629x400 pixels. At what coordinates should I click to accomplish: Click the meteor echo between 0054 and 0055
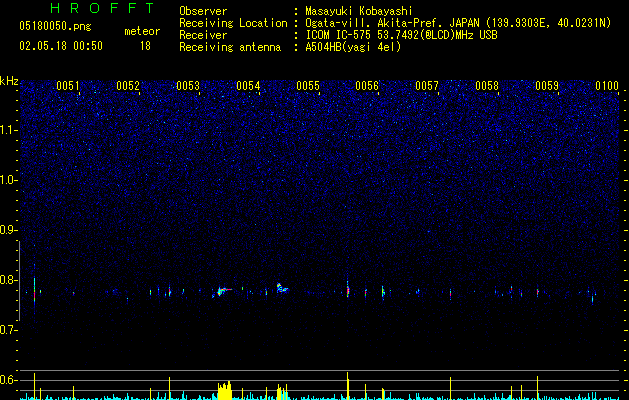coord(282,287)
